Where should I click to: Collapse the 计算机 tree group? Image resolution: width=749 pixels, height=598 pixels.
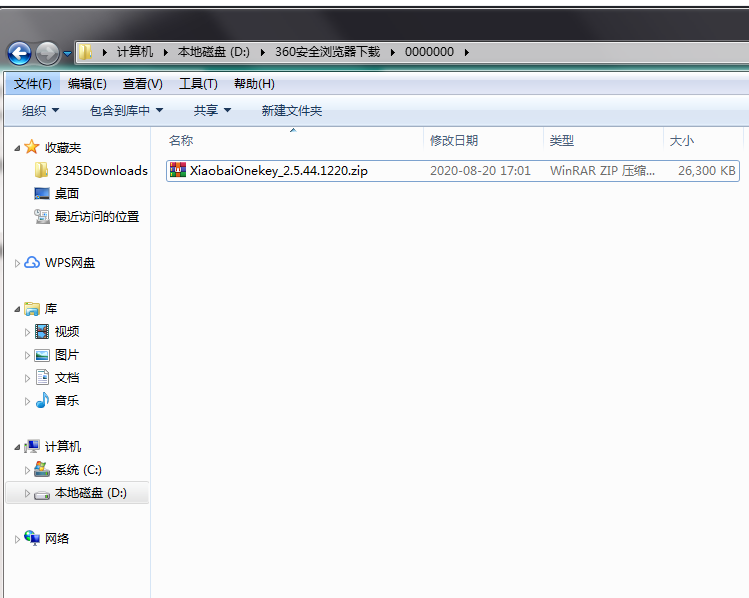[17, 448]
